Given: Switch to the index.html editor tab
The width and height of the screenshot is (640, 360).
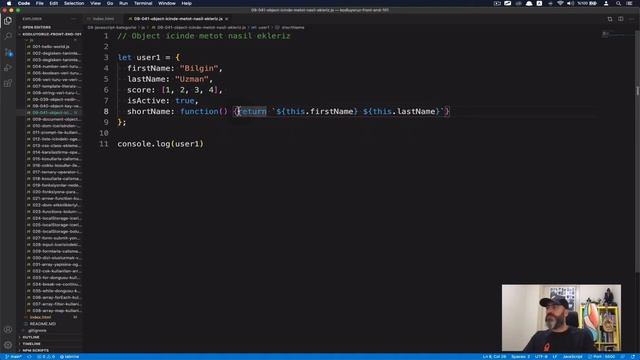Looking at the screenshot, I should [x=103, y=19].
